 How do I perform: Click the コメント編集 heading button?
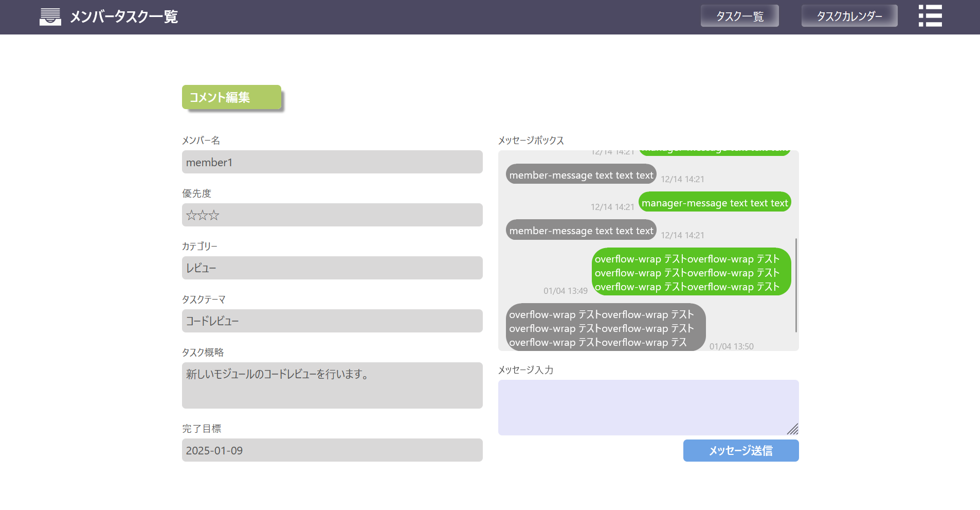[231, 97]
